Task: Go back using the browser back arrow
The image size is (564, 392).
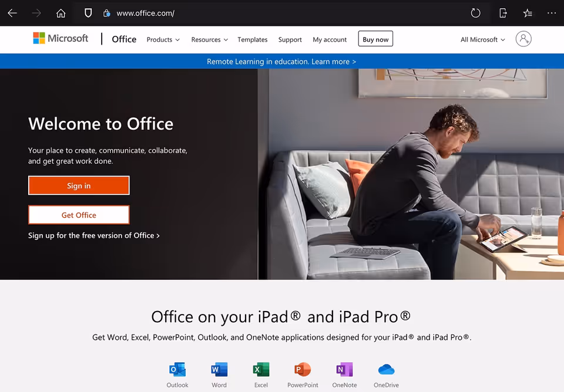Action: click(12, 13)
